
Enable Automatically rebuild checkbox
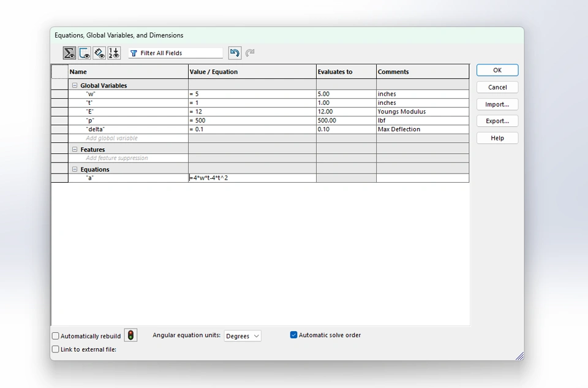56,336
